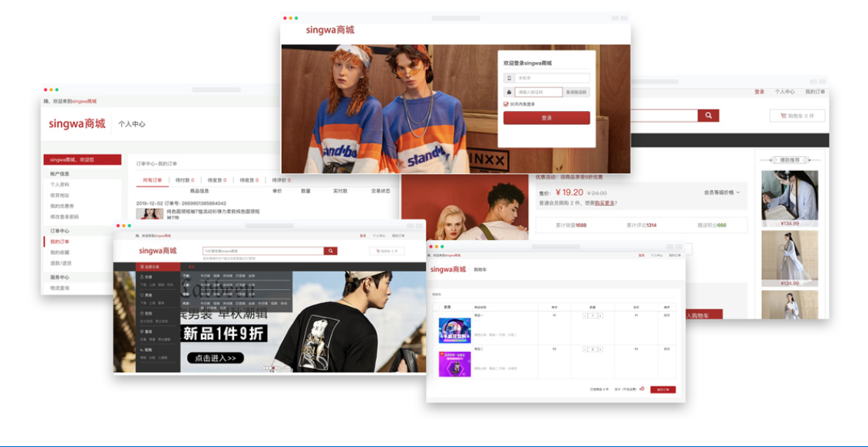Uncheck the 30天内免登录 checkbox

(x=506, y=104)
